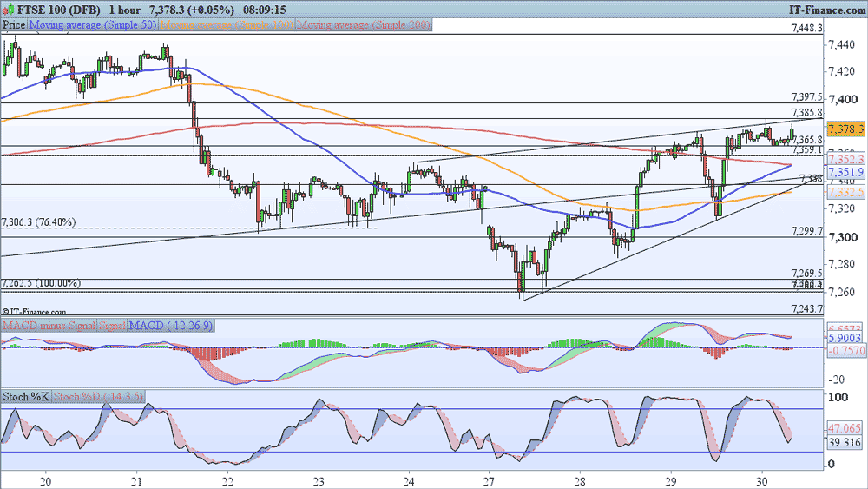This screenshot has height=489, width=868.
Task: Click the 7,269.5 level label
Action: coord(806,273)
